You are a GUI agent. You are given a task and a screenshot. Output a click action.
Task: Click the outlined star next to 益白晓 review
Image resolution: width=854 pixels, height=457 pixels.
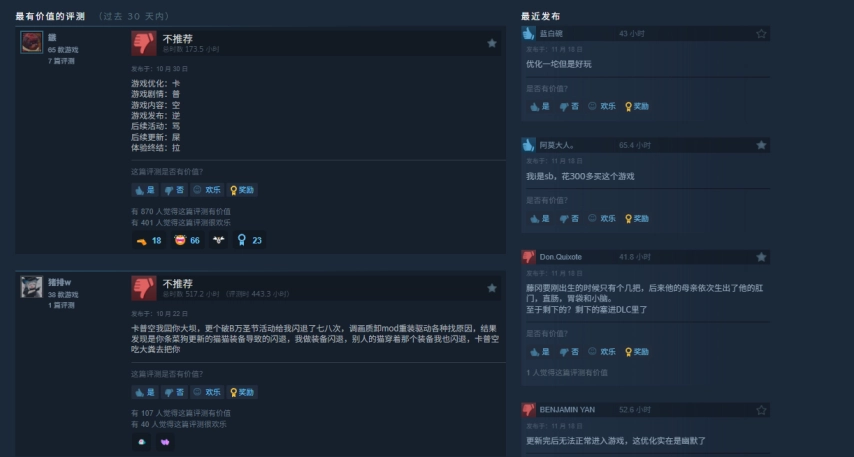point(761,34)
